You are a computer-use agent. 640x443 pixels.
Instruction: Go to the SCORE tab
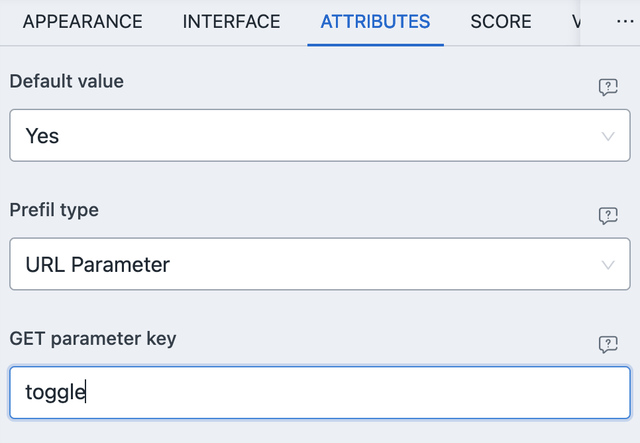pos(500,22)
